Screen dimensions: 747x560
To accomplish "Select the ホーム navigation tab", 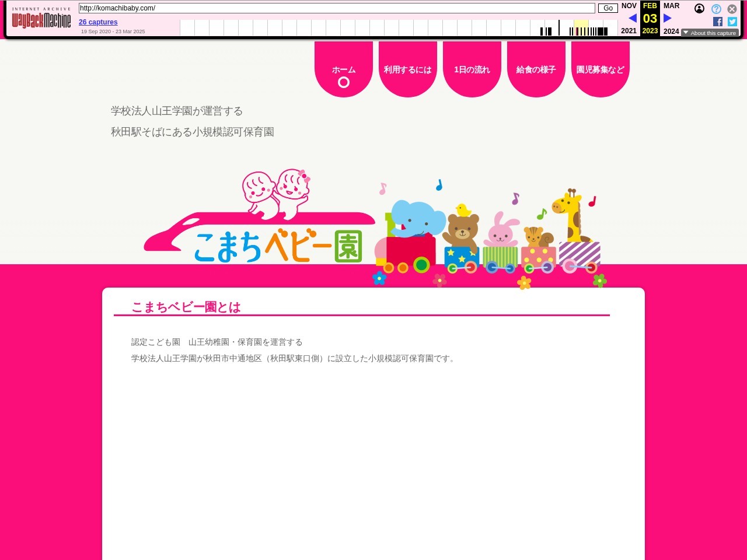I will 344,69.
